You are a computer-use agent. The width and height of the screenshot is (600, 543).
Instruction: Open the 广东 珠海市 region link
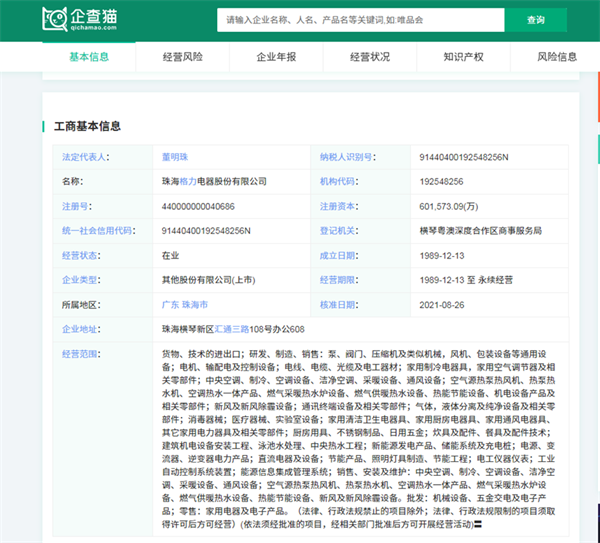click(x=185, y=305)
